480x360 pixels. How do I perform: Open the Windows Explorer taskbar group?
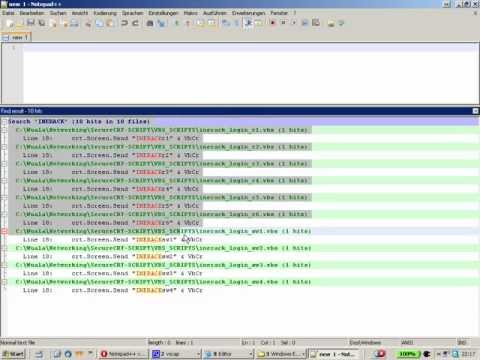[x=281, y=354]
